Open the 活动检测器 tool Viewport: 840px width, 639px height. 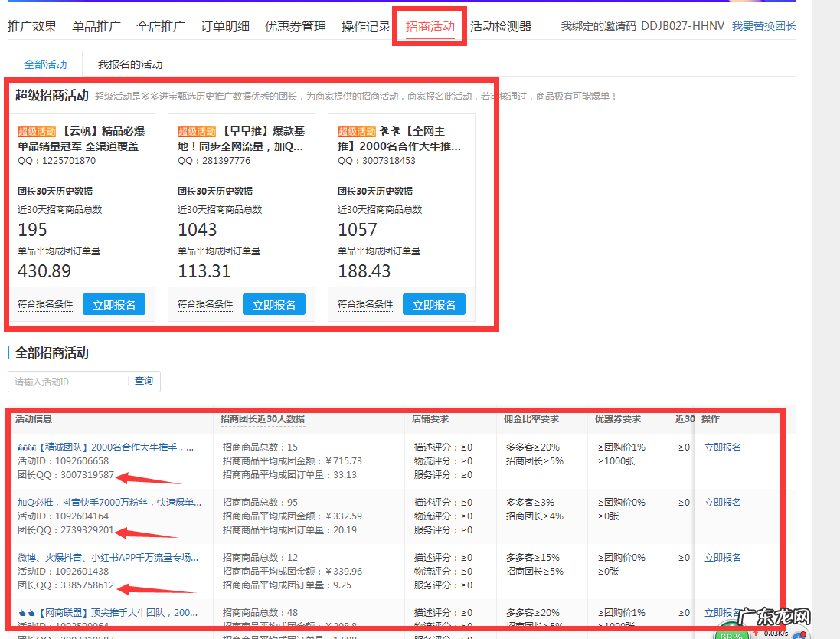(x=502, y=25)
